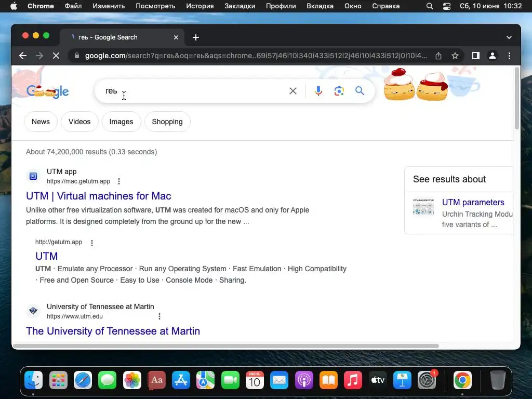Open the Файл menu
The width and height of the screenshot is (532, 399).
click(x=73, y=6)
